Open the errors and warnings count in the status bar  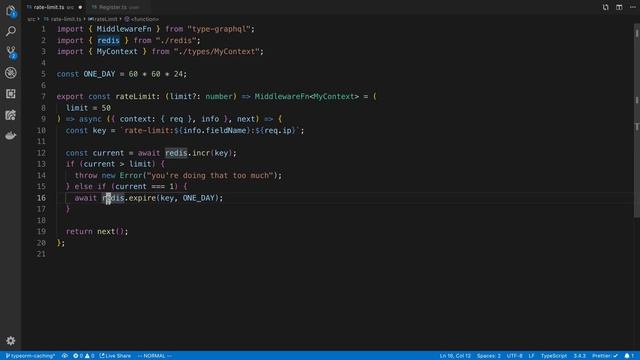click(x=84, y=356)
